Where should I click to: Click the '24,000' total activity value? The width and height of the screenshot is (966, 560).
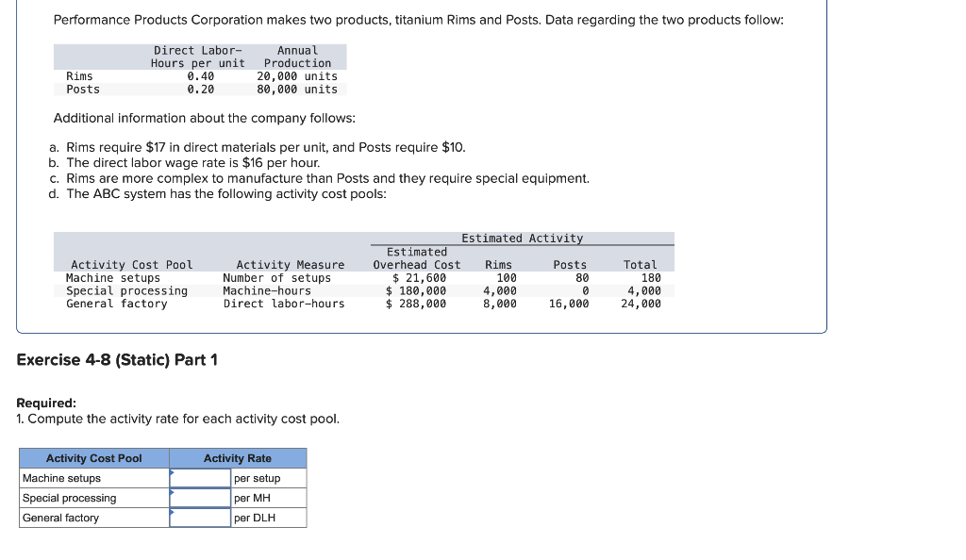coord(641,304)
